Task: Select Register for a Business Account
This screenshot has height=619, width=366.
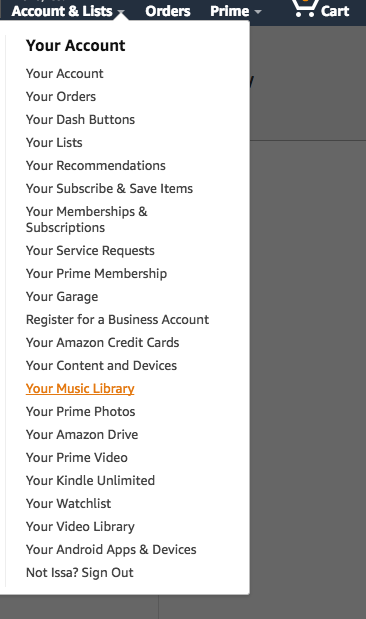Action: point(117,319)
